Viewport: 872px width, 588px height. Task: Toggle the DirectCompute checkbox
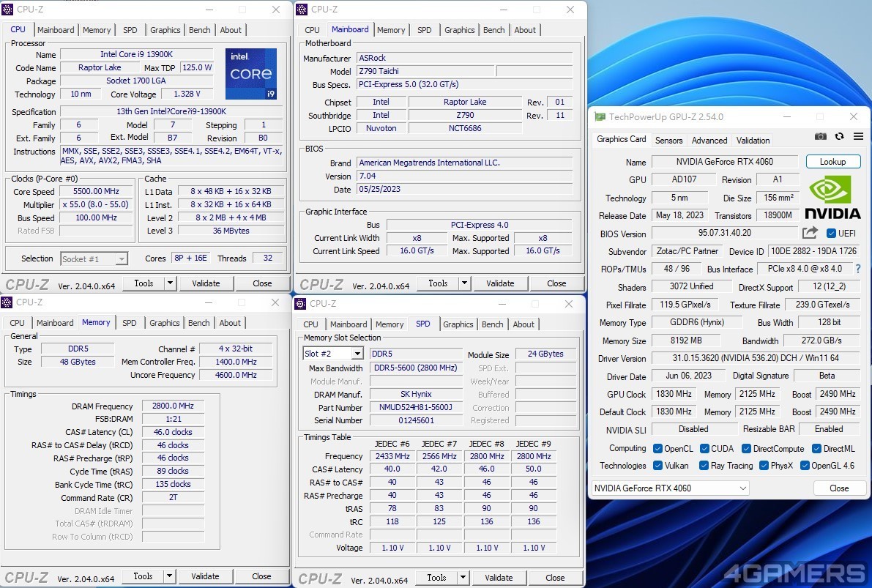[x=747, y=448]
